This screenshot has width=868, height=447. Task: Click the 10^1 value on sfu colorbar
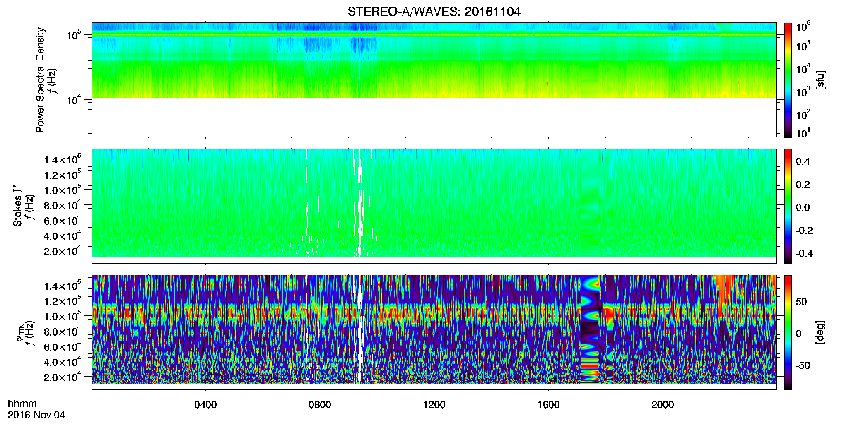point(803,133)
